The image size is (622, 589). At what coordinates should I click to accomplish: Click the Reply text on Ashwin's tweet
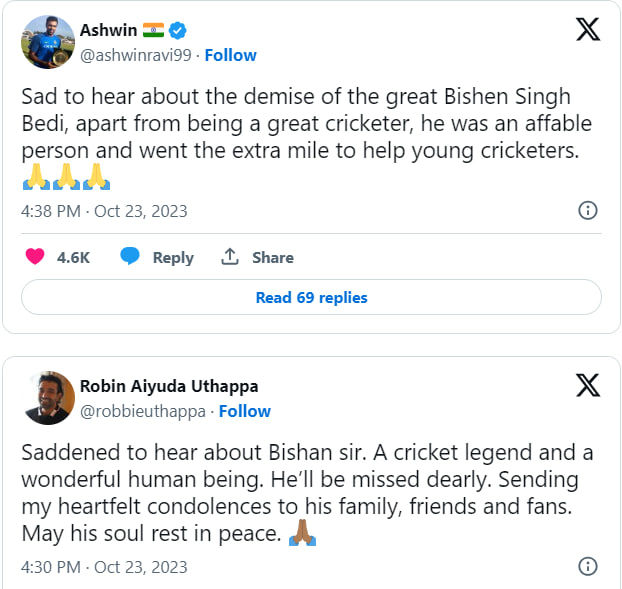click(x=173, y=257)
